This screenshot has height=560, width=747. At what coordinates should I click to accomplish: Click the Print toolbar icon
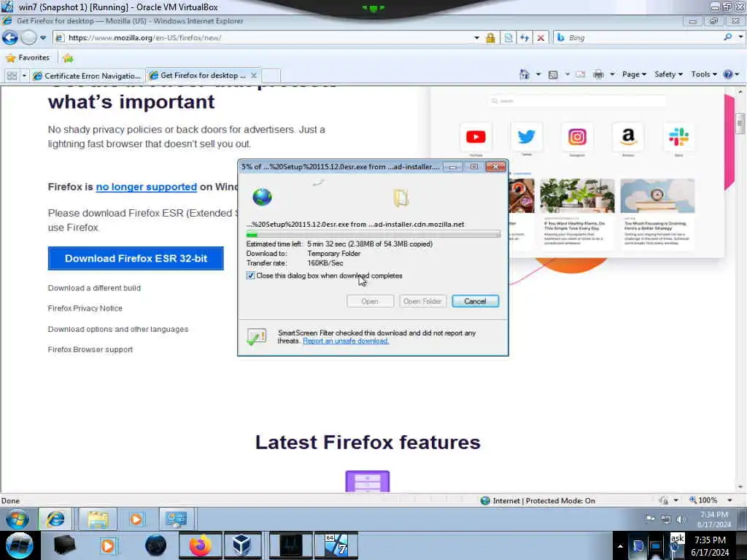pyautogui.click(x=598, y=74)
